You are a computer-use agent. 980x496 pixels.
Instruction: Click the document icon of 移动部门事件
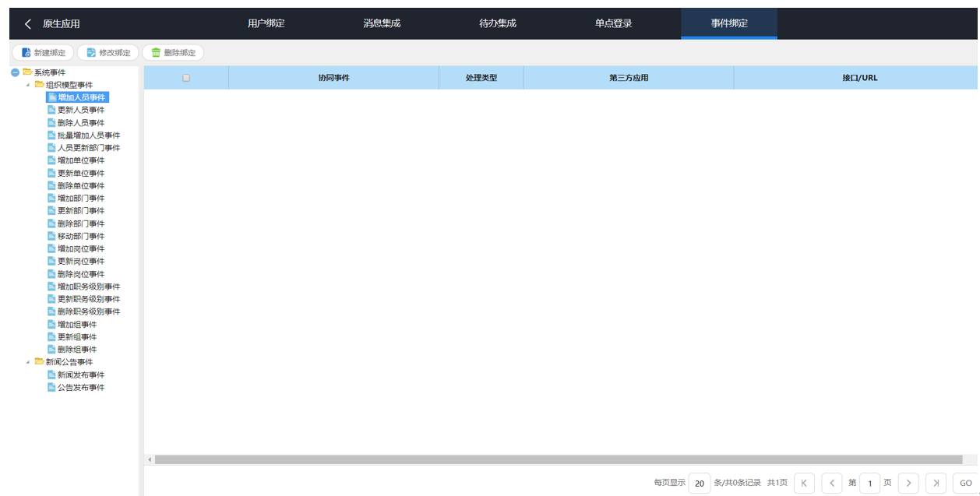51,236
